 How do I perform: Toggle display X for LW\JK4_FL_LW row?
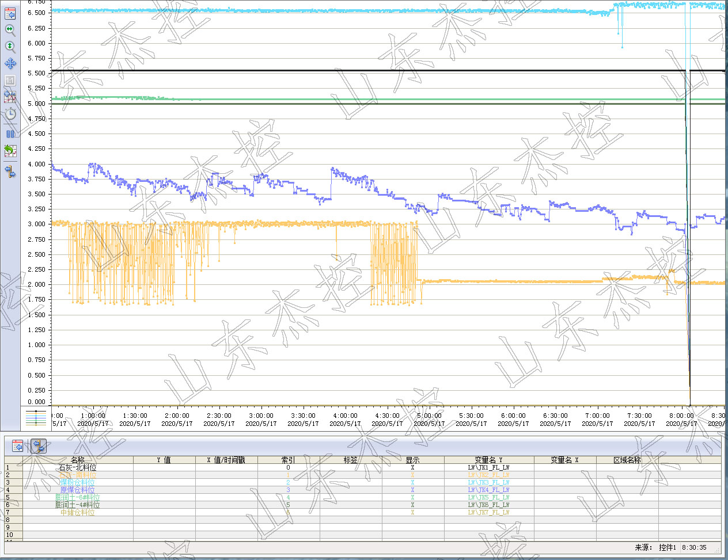coord(413,490)
